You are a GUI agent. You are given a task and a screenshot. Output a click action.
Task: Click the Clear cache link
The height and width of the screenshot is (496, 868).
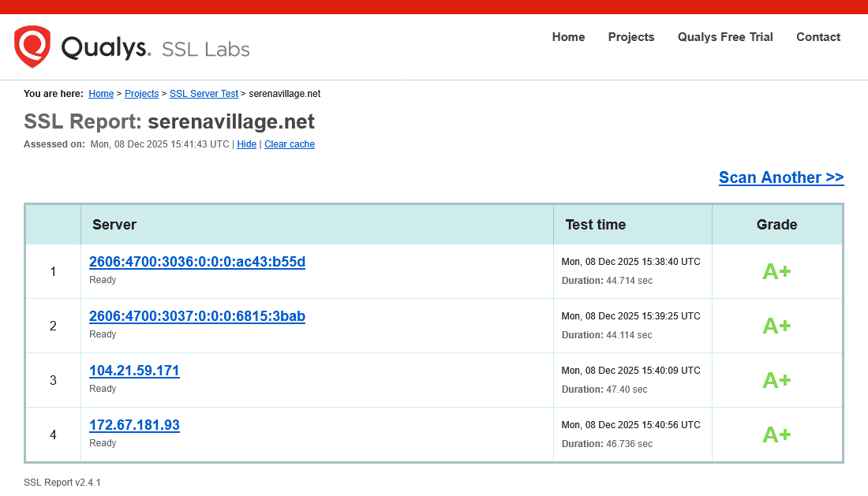[290, 144]
